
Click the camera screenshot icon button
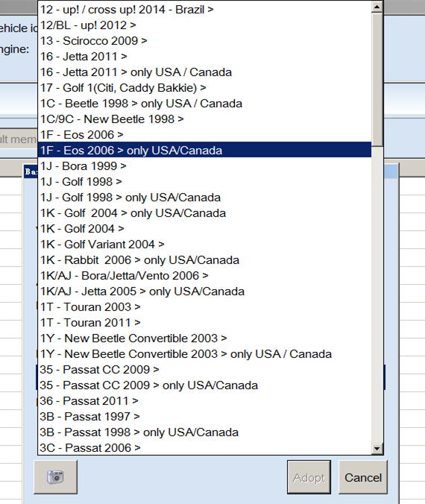point(56,477)
